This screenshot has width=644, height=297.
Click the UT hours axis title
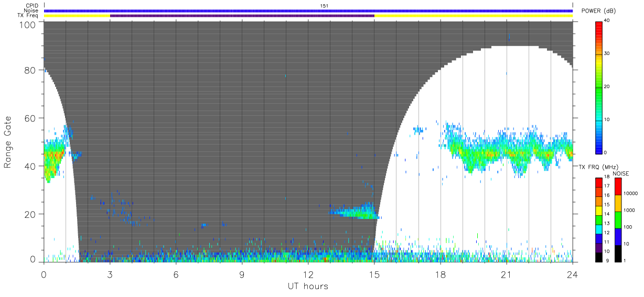click(308, 287)
